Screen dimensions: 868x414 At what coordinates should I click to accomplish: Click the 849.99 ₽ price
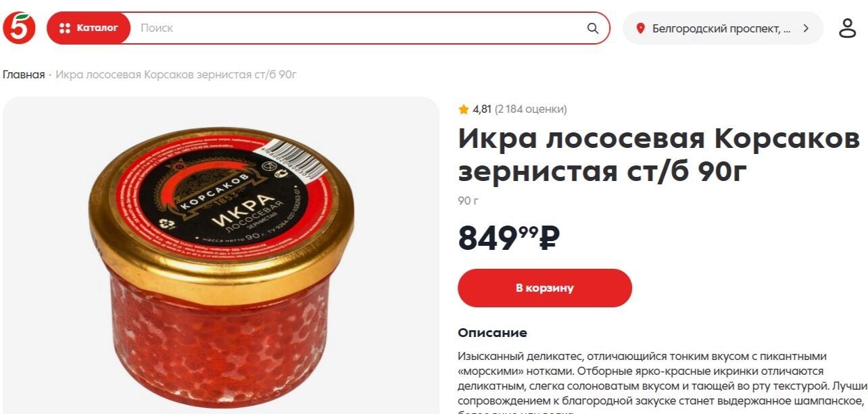(x=509, y=237)
